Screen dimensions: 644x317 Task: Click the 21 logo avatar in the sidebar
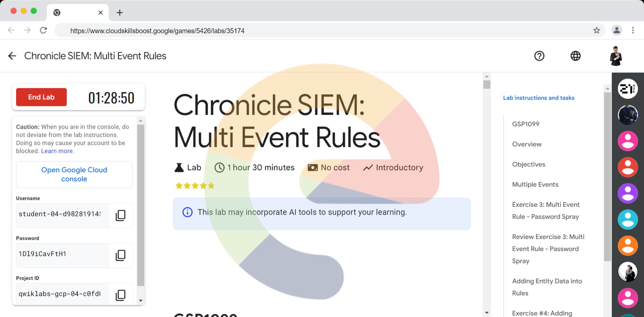click(x=628, y=89)
